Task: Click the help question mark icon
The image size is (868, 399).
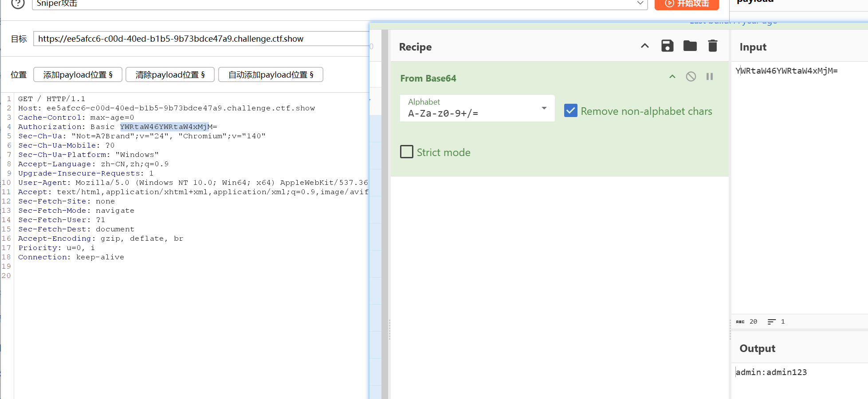Action: point(18,4)
